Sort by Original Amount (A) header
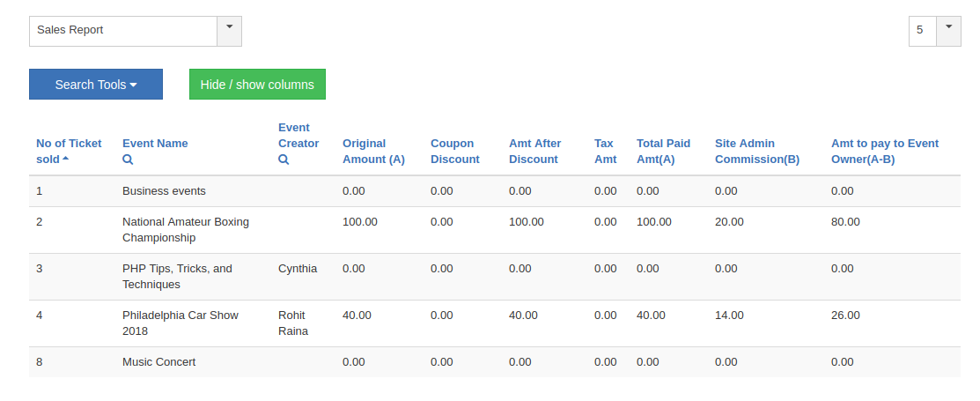The height and width of the screenshot is (401, 980). click(373, 152)
